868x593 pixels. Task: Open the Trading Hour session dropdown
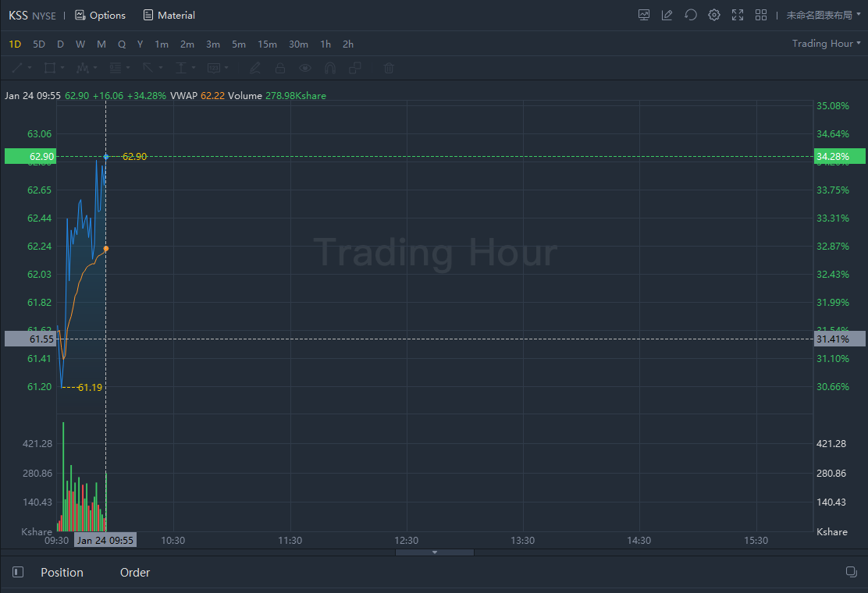[826, 43]
